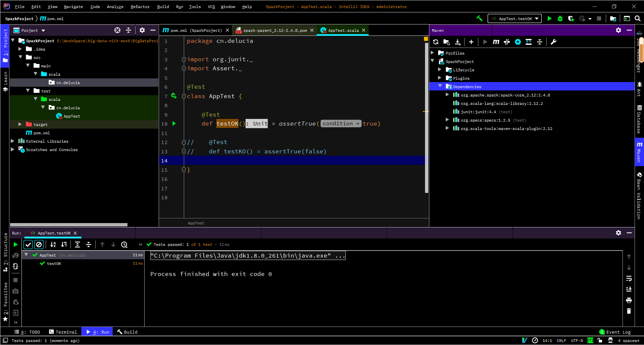Switch to pom.xml (SparkProject) editor tab

tap(196, 30)
